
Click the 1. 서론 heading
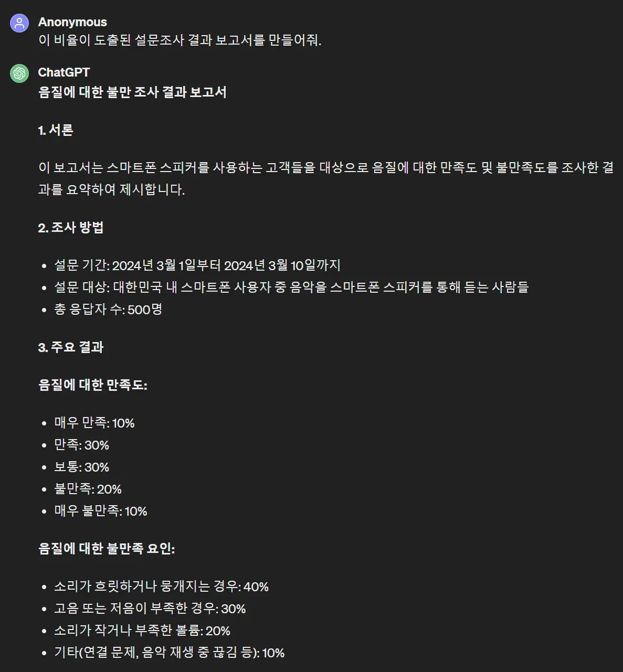point(56,130)
